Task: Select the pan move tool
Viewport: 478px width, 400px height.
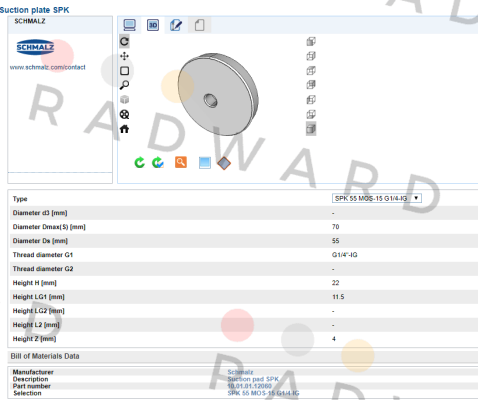Action: pos(124,56)
